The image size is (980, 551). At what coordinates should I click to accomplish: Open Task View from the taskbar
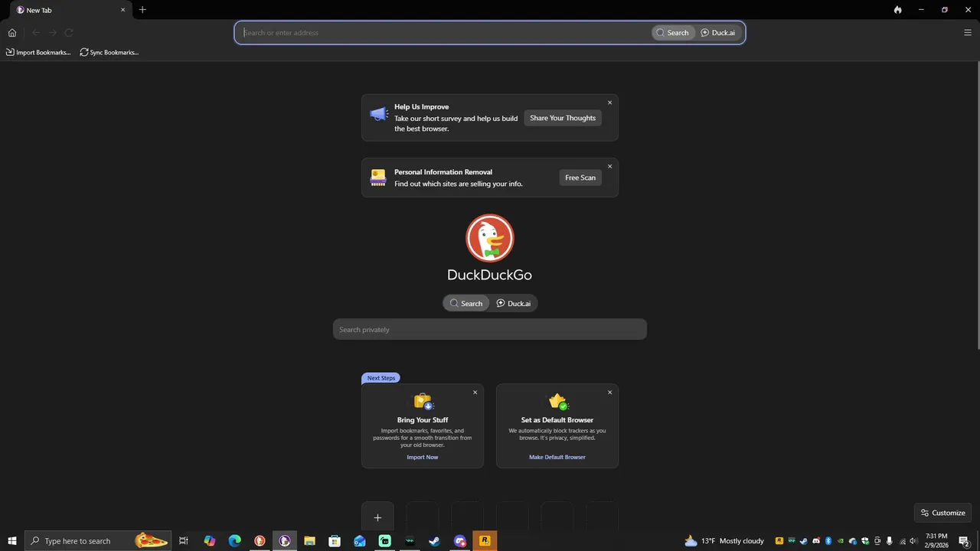coord(184,541)
